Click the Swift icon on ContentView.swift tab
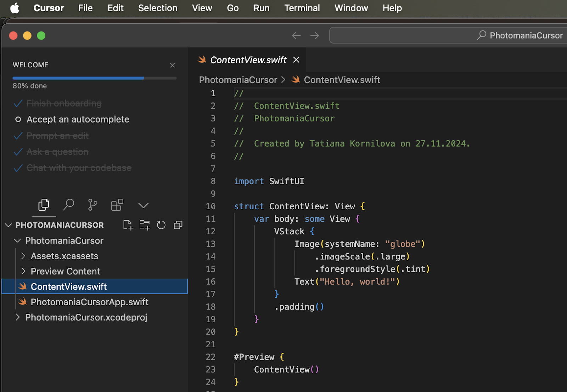 click(x=202, y=59)
